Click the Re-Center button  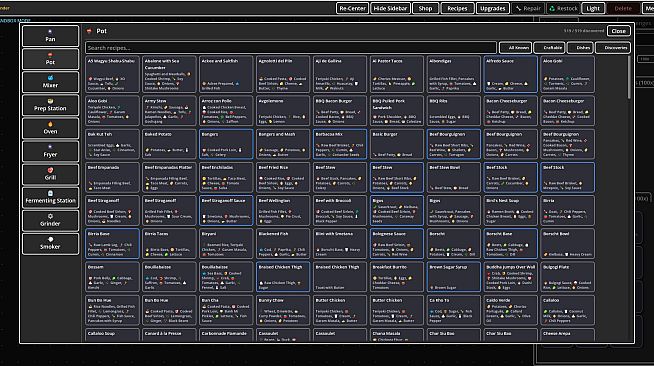352,8
